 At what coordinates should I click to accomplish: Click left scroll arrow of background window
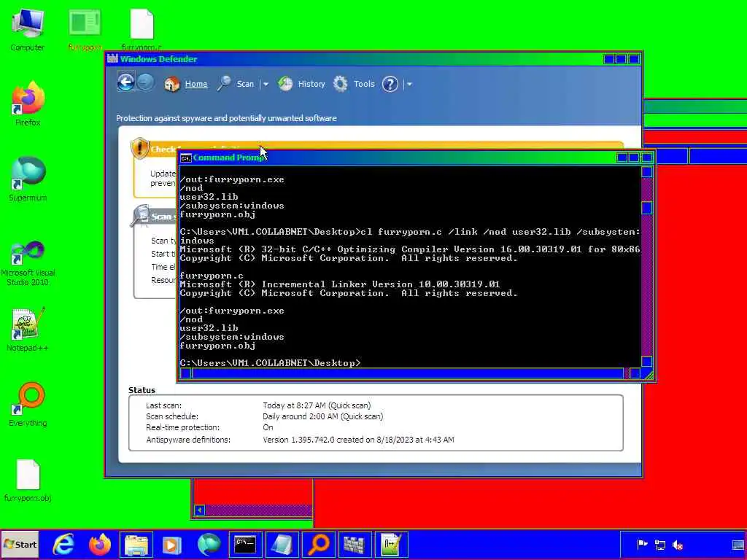(200, 510)
